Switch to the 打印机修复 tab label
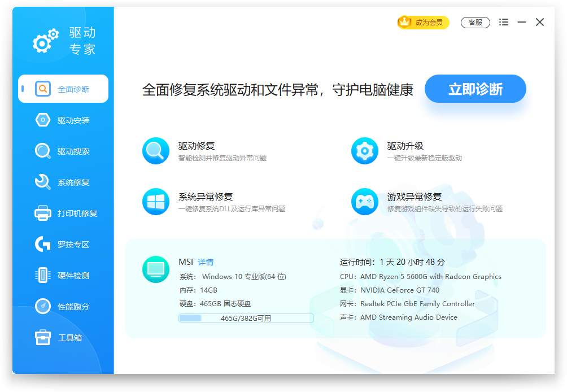Screen dimensions: 567x392 pyautogui.click(x=77, y=214)
